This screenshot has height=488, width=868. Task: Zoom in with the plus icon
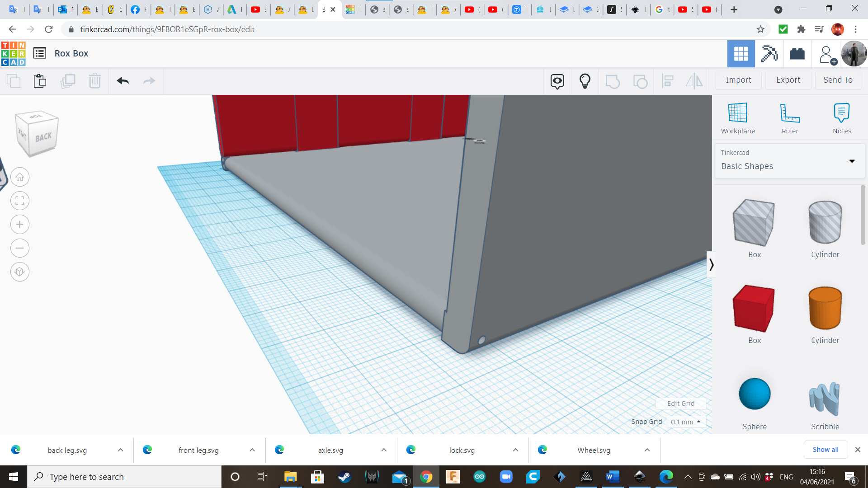[20, 225]
